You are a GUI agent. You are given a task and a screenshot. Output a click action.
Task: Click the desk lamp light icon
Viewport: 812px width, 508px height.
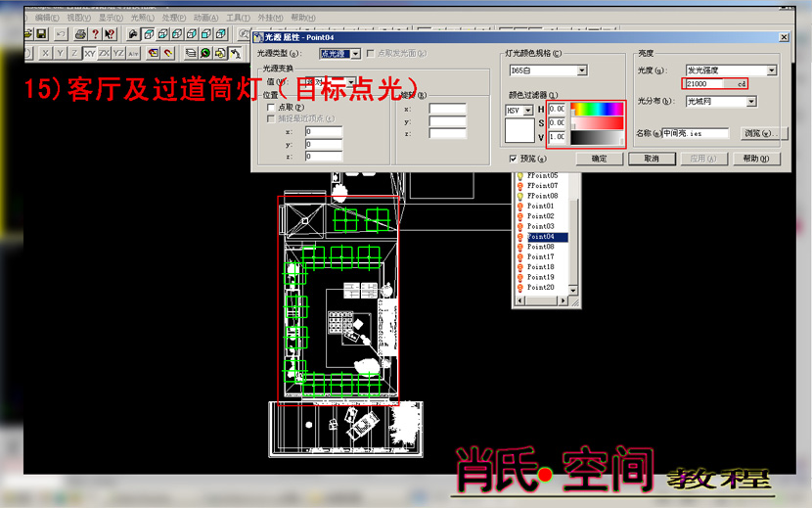point(235,53)
